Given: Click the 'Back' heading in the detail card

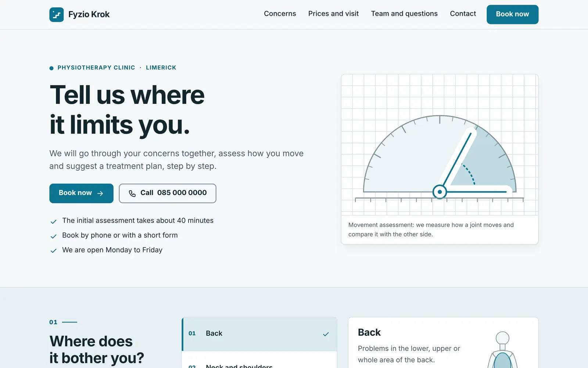Looking at the screenshot, I should point(369,332).
